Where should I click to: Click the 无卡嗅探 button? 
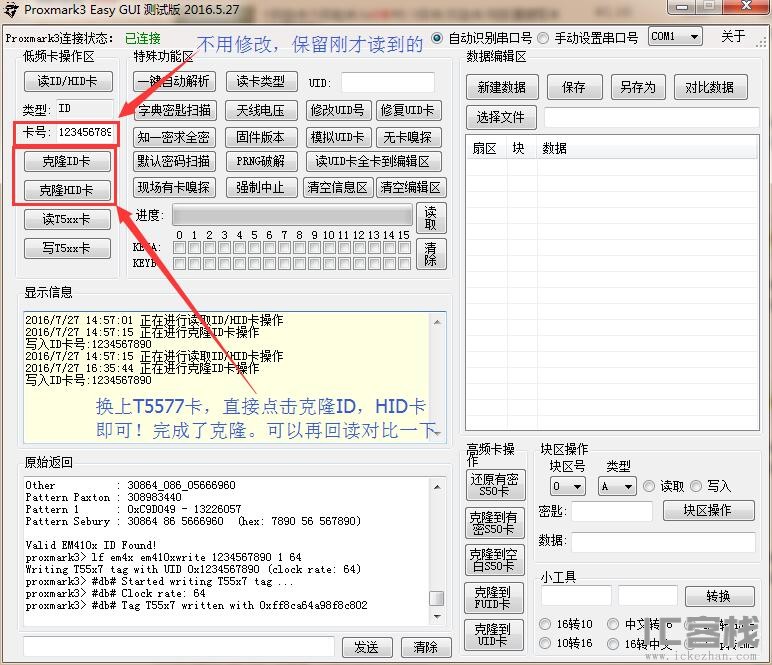(x=408, y=137)
